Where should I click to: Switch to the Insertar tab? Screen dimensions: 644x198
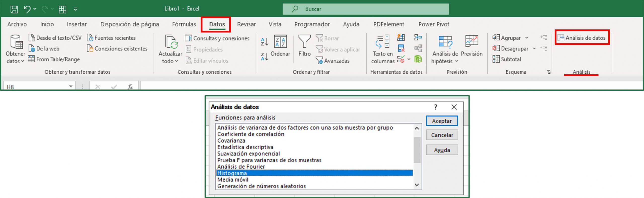point(77,24)
